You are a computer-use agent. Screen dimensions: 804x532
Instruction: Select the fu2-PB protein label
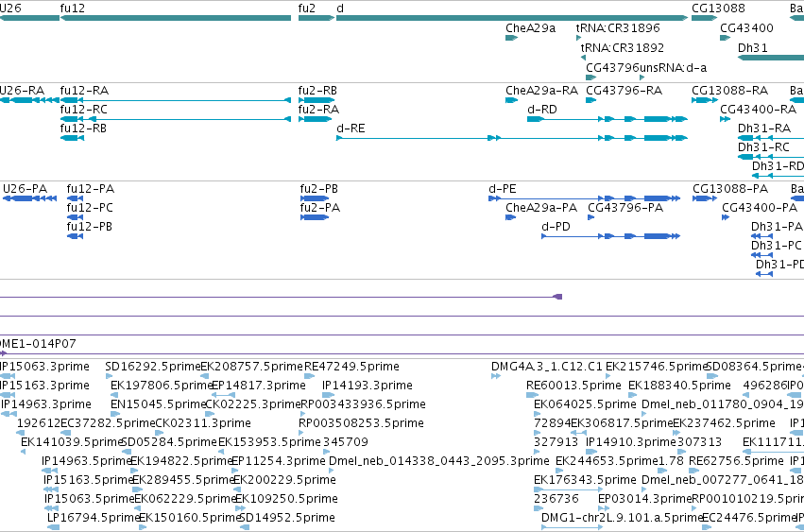(x=319, y=189)
